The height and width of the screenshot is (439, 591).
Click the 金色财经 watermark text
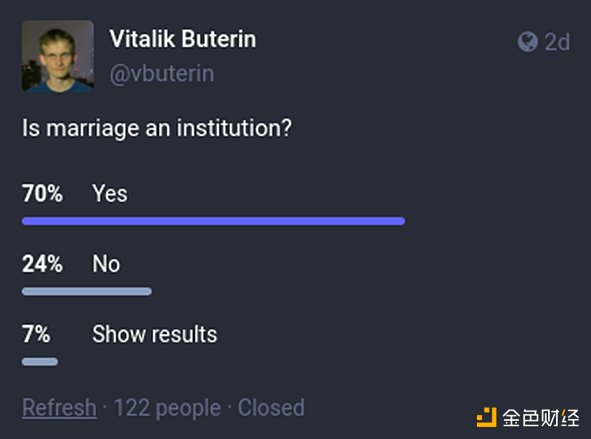[x=541, y=418]
